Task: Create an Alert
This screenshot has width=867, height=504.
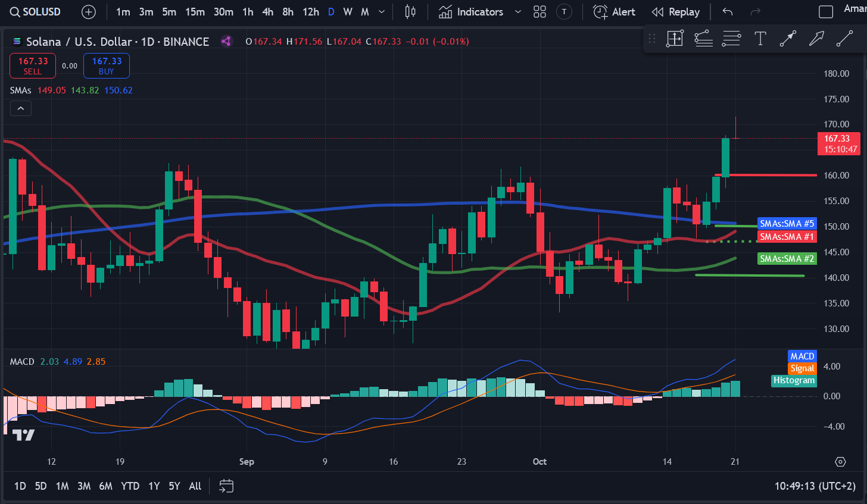Action: (x=615, y=12)
